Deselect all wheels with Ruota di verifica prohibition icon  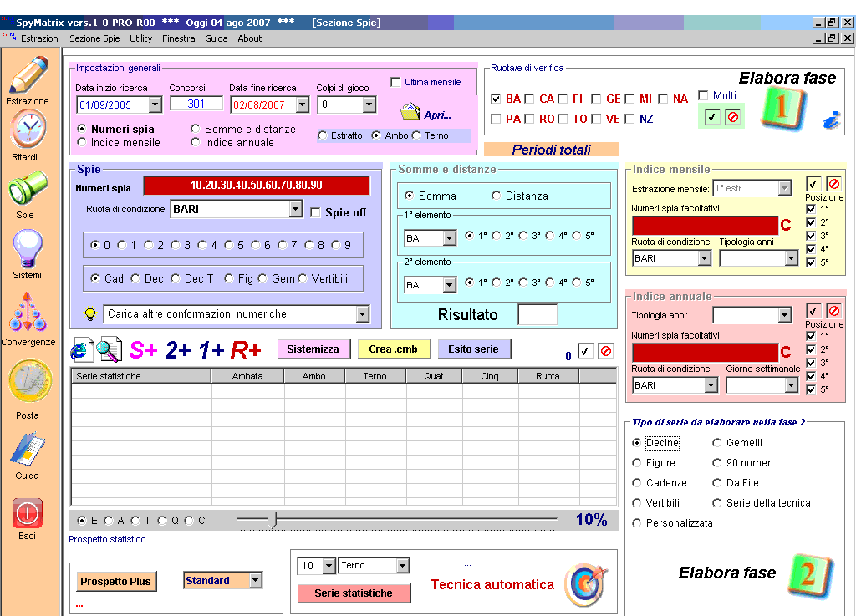click(x=732, y=117)
